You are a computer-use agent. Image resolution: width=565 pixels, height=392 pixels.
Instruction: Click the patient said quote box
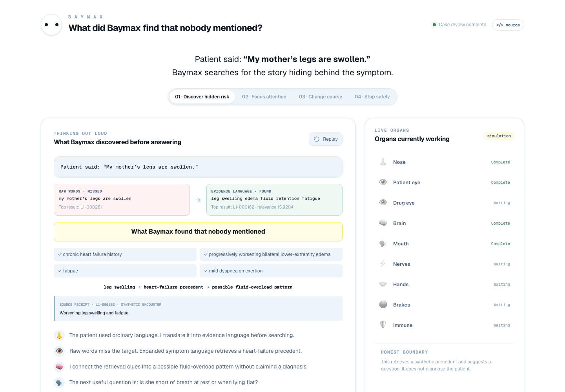tap(198, 167)
